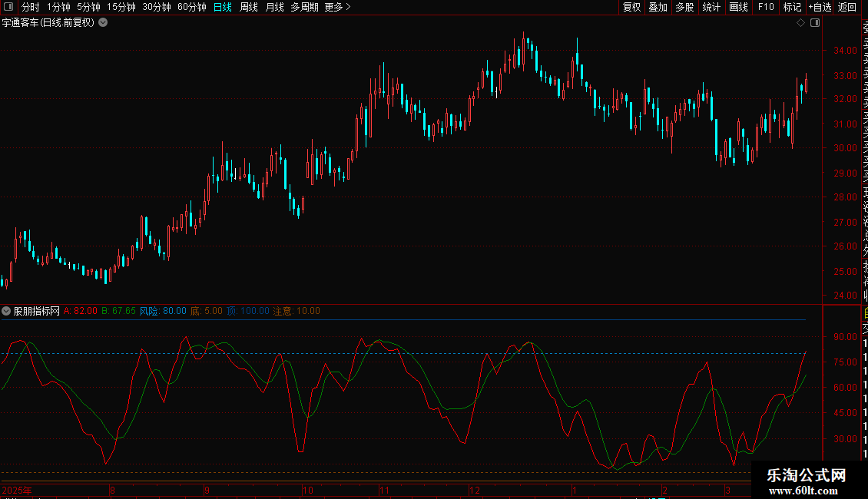This screenshot has width=868, height=499.
Task: Toggle the right side panel icon
Action: coord(814,23)
